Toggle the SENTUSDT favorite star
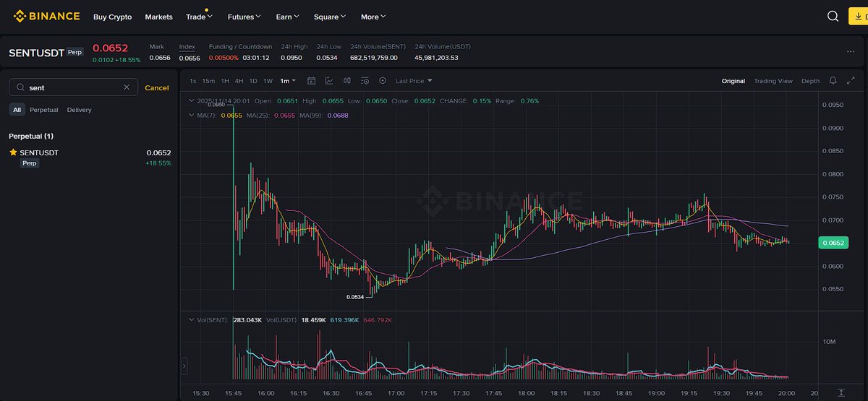Image resolution: width=868 pixels, height=401 pixels. coord(13,152)
